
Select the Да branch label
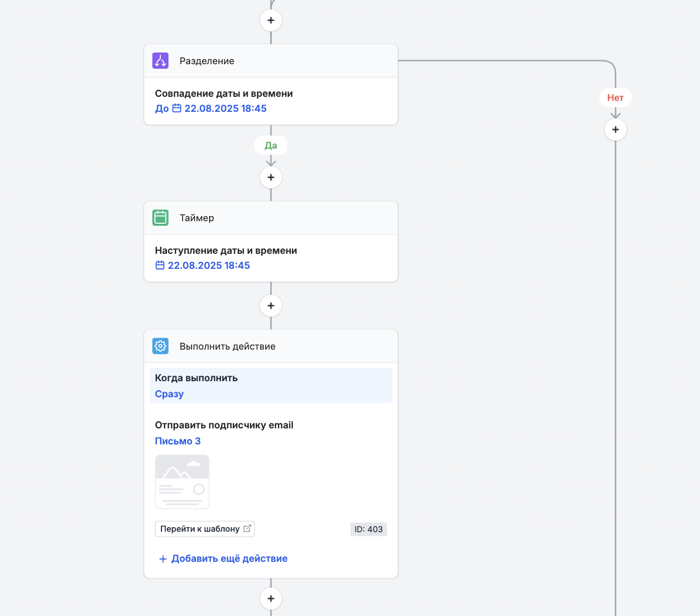pos(271,145)
